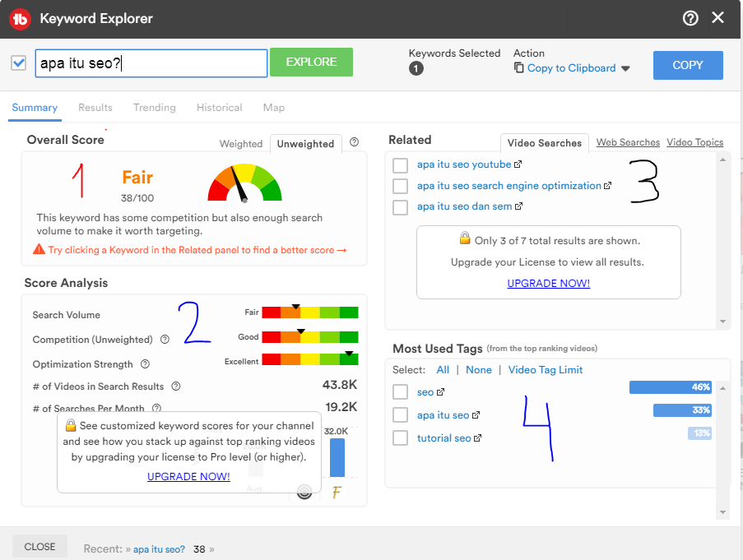Switch to Web Searches related tab
This screenshot has height=560, width=743.
click(628, 142)
